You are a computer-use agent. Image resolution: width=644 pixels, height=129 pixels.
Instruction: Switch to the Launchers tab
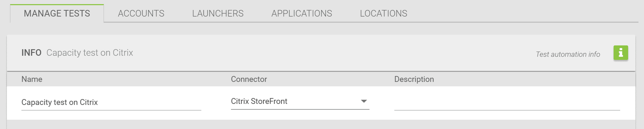[218, 13]
